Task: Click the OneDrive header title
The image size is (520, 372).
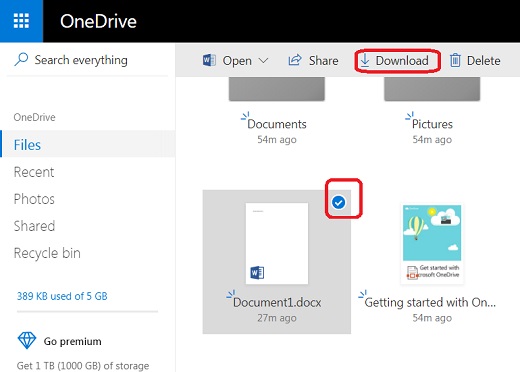Action: pos(98,21)
